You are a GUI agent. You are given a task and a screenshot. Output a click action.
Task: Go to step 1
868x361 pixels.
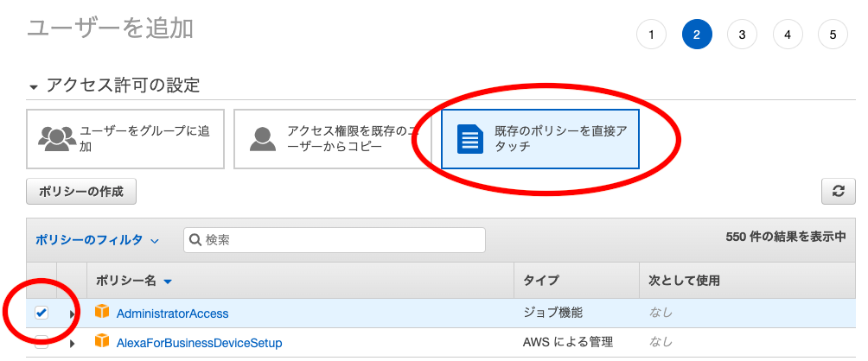(651, 35)
